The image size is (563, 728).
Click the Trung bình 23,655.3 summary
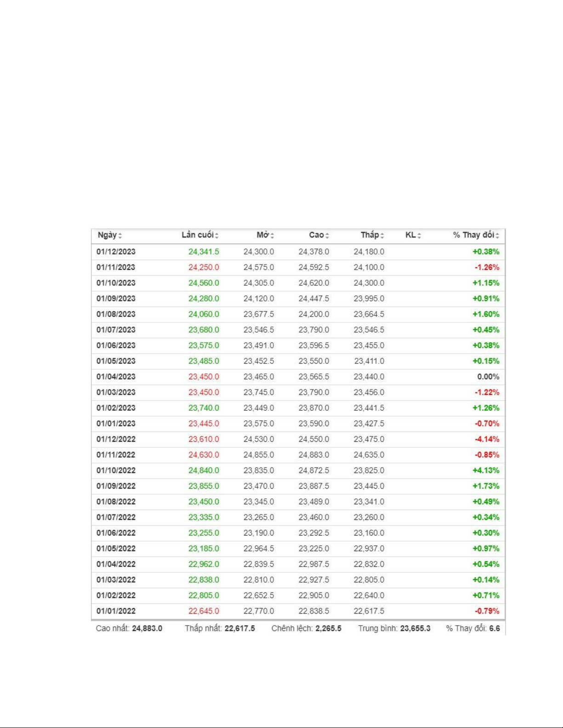[x=394, y=628]
